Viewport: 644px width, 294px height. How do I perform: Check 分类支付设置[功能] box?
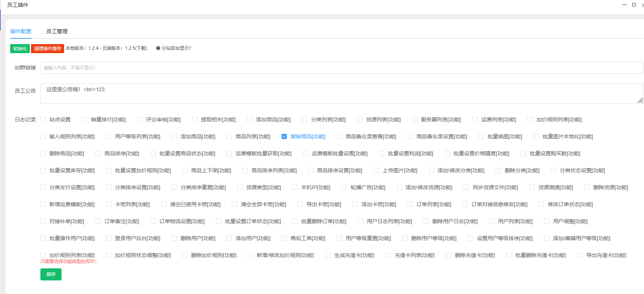pos(43,187)
